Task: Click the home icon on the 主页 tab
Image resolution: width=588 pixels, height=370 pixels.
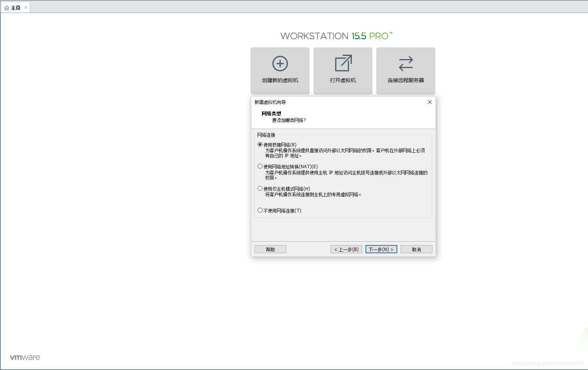Action: pos(7,8)
